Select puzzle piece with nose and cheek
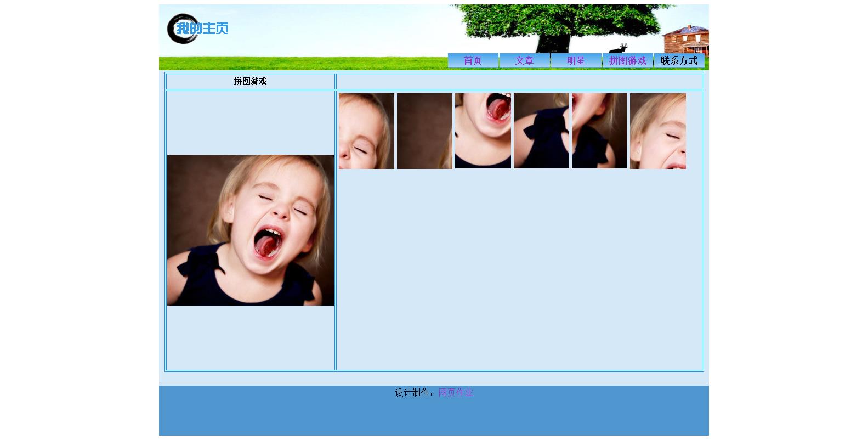 (x=657, y=131)
